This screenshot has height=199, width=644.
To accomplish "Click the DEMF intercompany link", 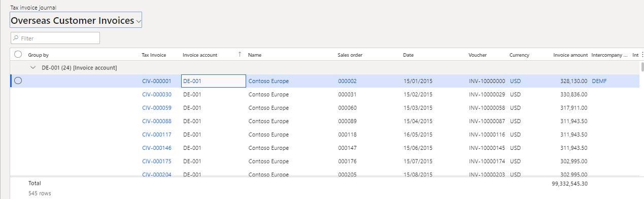I will click(x=599, y=81).
